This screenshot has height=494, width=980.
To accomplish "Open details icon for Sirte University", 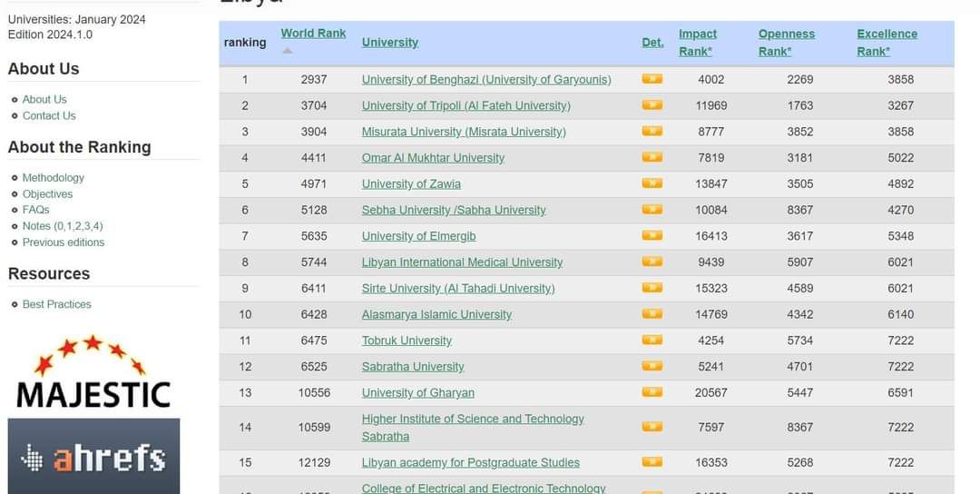I will pyautogui.click(x=652, y=288).
